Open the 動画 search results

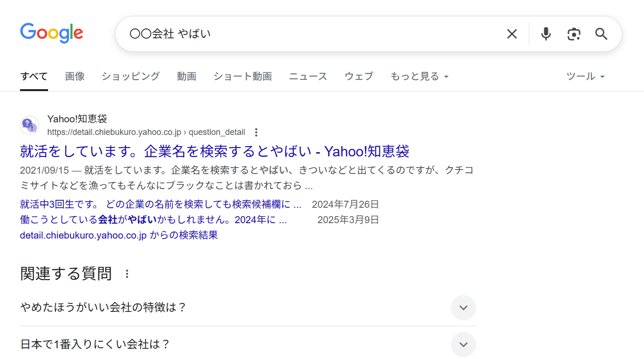pyautogui.click(x=187, y=76)
